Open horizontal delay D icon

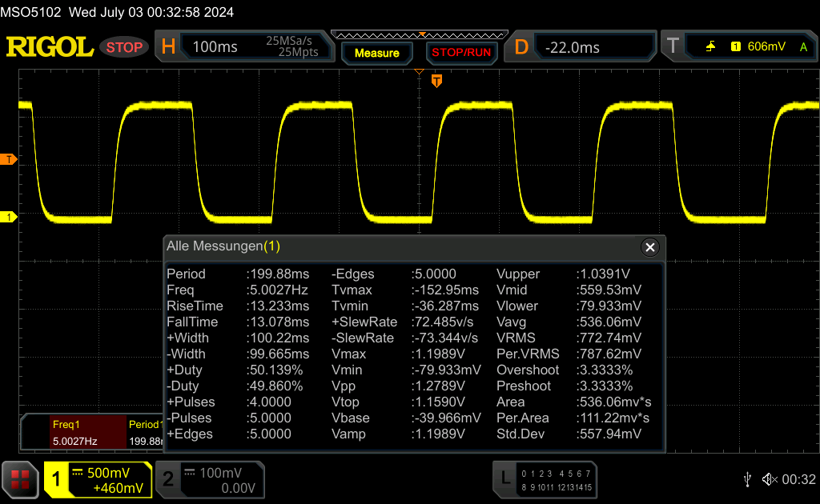click(x=521, y=47)
